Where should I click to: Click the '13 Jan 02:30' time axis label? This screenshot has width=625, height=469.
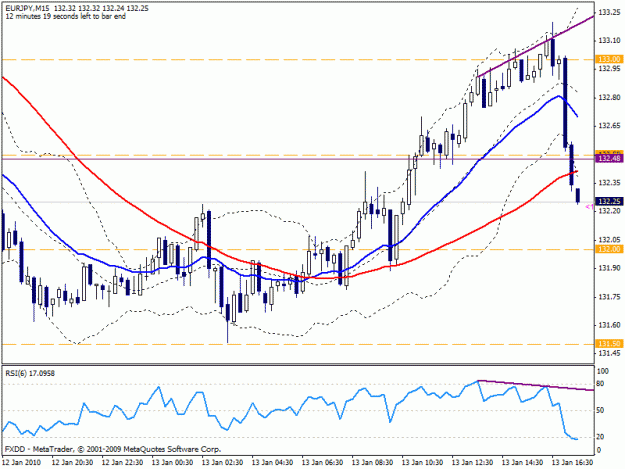(222, 462)
